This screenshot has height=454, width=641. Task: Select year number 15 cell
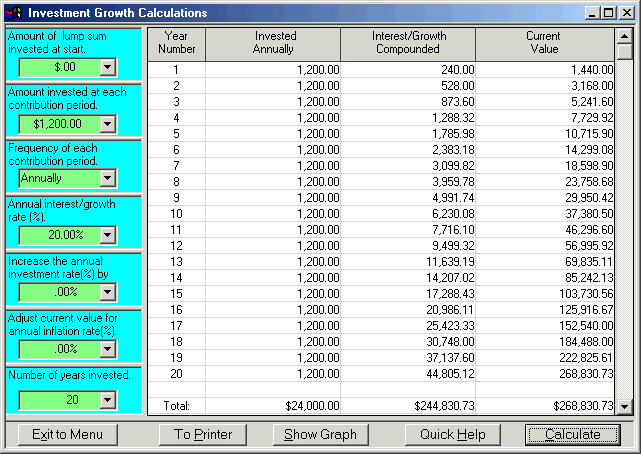177,293
